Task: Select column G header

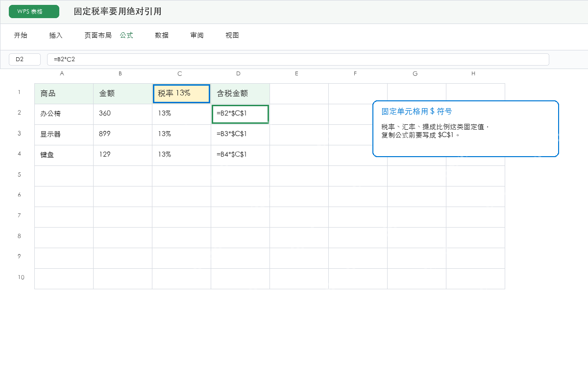Action: pos(415,74)
